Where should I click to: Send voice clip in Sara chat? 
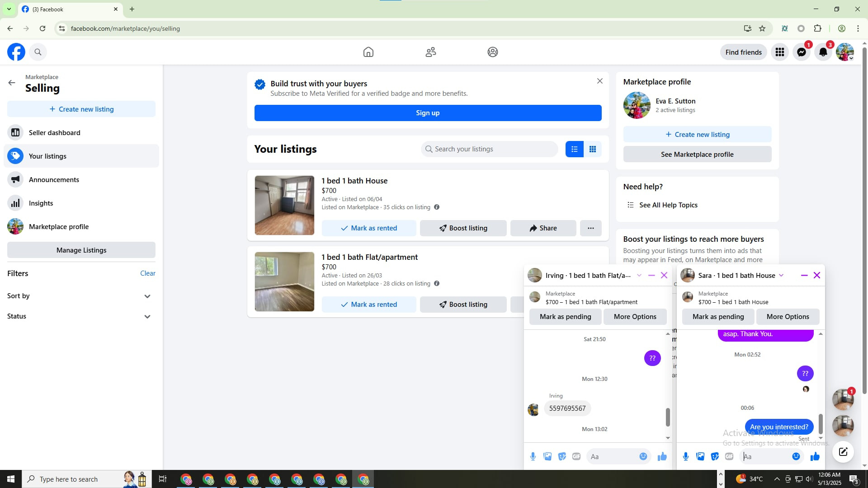[686, 457]
